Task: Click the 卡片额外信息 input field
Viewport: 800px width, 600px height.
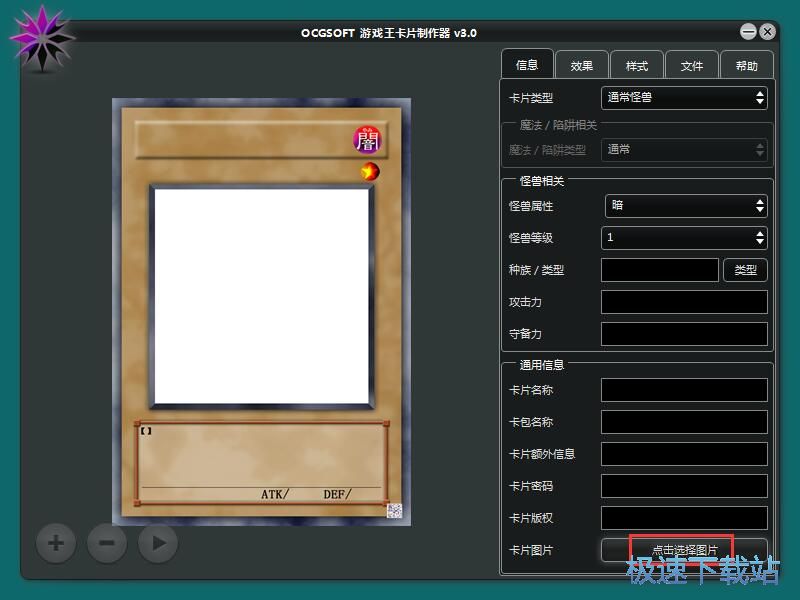Action: 684,454
